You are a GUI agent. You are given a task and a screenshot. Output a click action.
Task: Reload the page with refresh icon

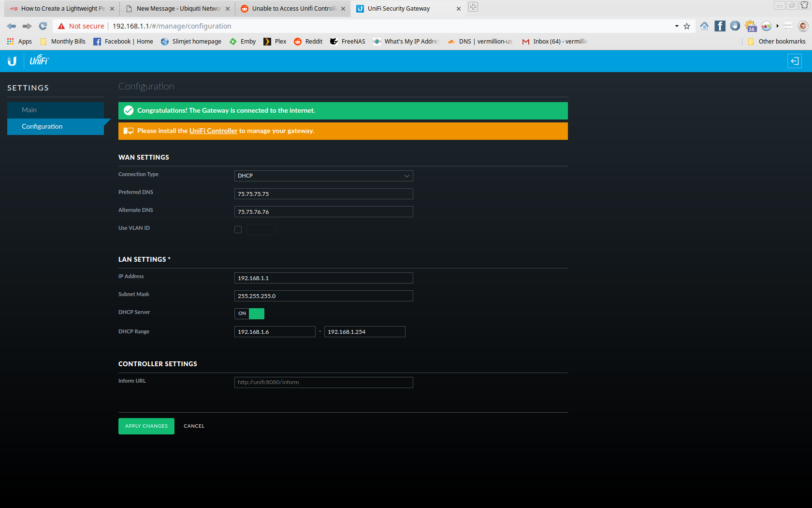[43, 26]
